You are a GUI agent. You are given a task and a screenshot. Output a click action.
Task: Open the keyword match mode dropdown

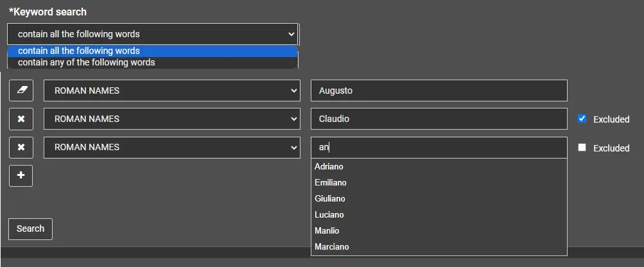pyautogui.click(x=153, y=34)
